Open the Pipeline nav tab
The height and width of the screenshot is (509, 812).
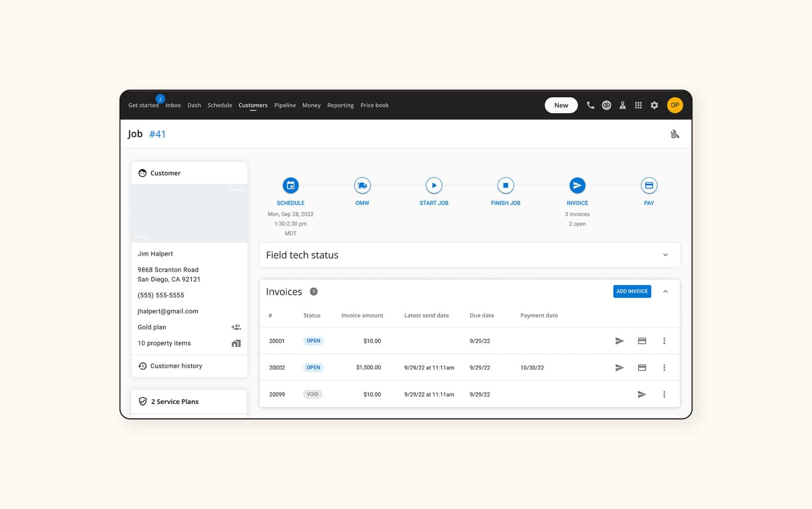pyautogui.click(x=285, y=105)
